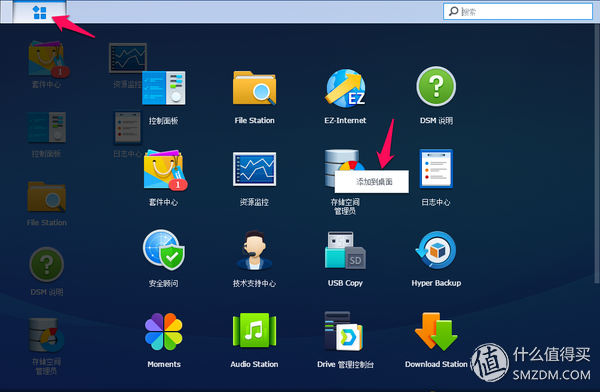Open Storage Manager (存储空间管理员) in app menu
This screenshot has height=392, width=600.
pos(342,168)
